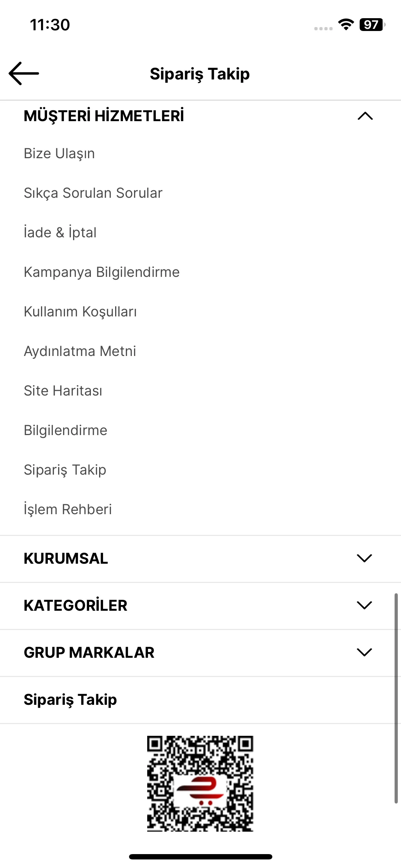The width and height of the screenshot is (401, 868).
Task: Open Sıkça Sorulan Sorular
Action: click(x=93, y=193)
